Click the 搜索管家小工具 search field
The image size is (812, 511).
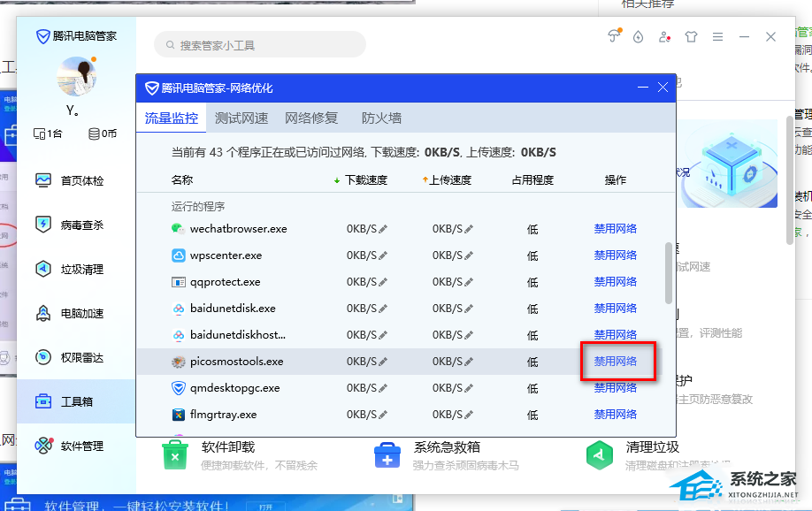click(260, 45)
